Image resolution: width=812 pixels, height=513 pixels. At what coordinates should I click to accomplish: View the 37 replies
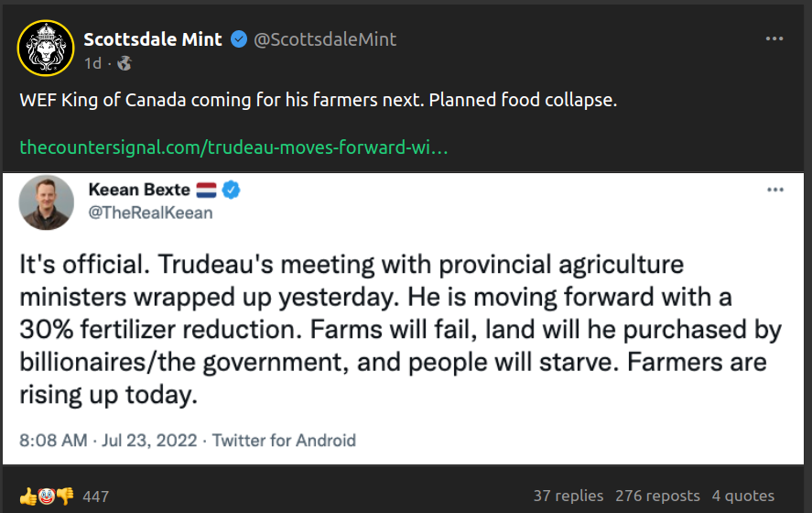[x=568, y=496]
